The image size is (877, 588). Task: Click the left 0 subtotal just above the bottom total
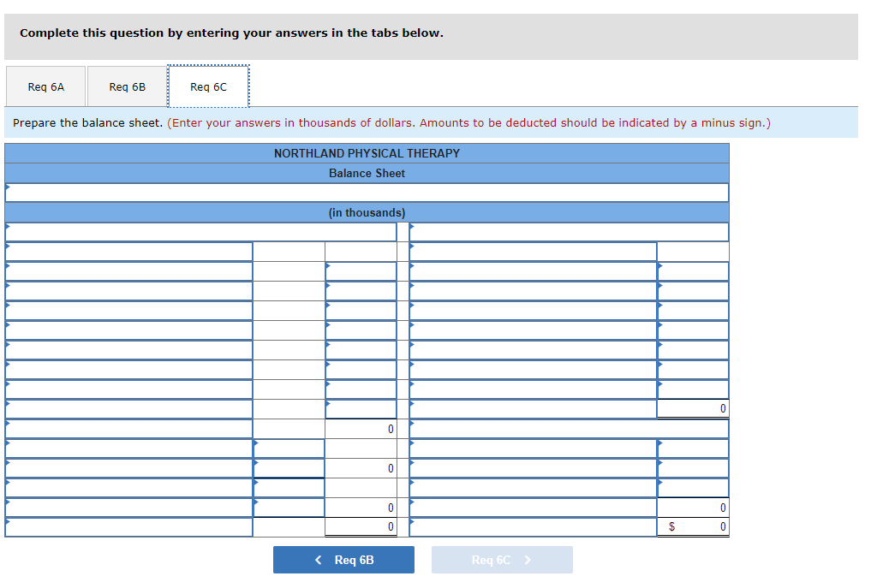(x=361, y=508)
